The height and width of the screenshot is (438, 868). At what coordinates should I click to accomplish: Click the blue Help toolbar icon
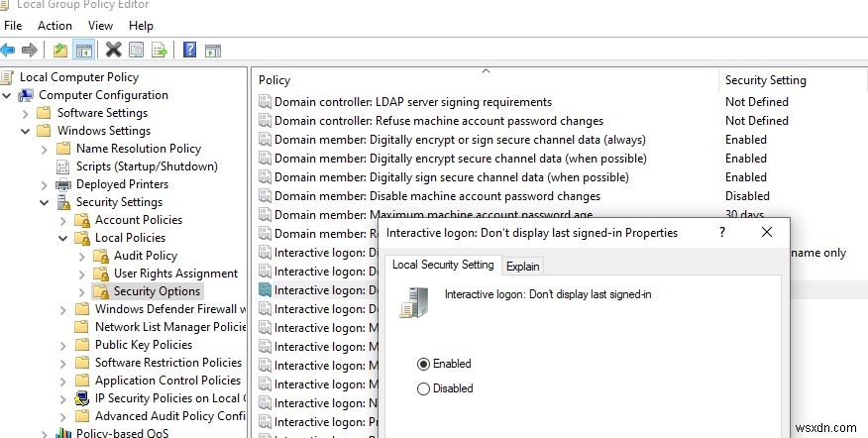tap(189, 50)
